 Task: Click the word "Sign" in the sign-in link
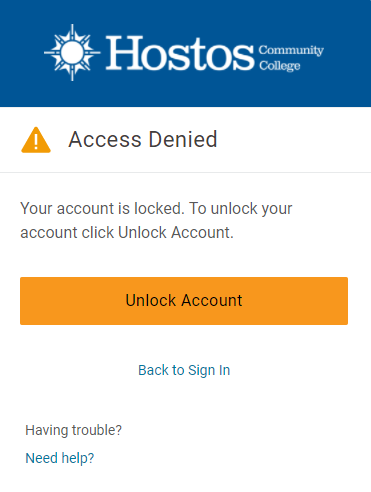point(201,371)
